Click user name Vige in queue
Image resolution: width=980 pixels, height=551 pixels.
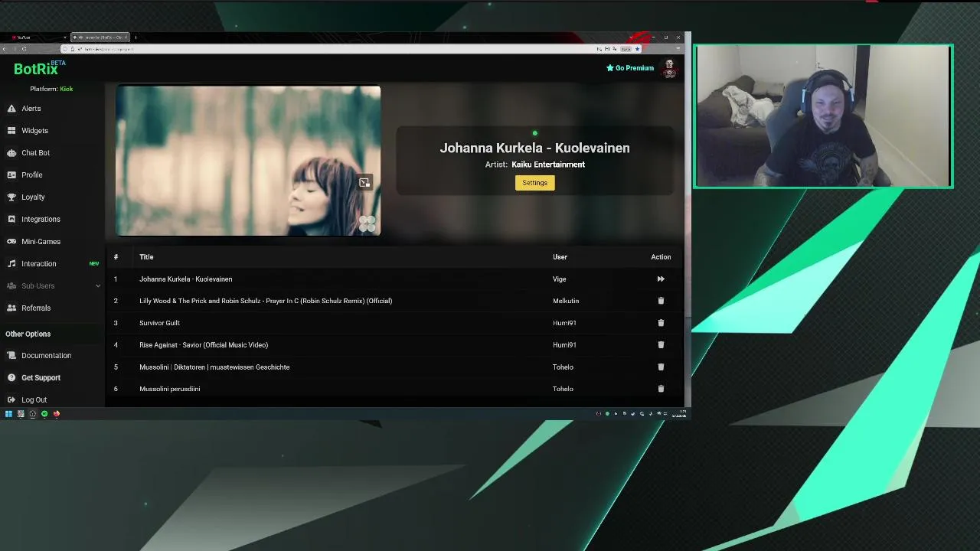[x=560, y=279]
